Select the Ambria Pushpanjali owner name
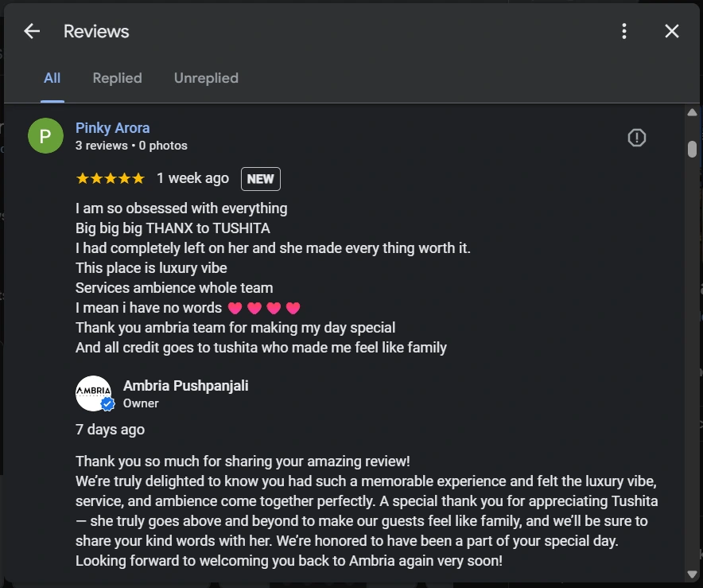This screenshot has height=588, width=703. pos(185,386)
